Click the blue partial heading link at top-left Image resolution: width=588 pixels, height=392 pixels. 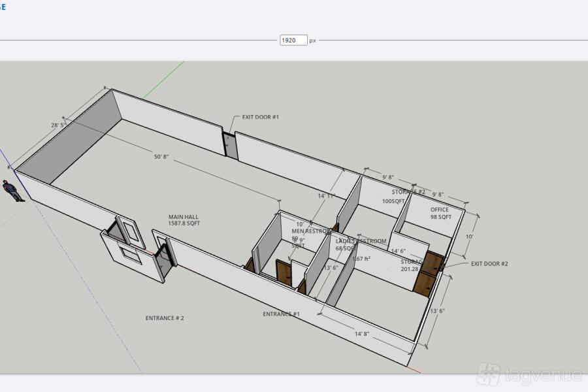[x=3, y=7]
